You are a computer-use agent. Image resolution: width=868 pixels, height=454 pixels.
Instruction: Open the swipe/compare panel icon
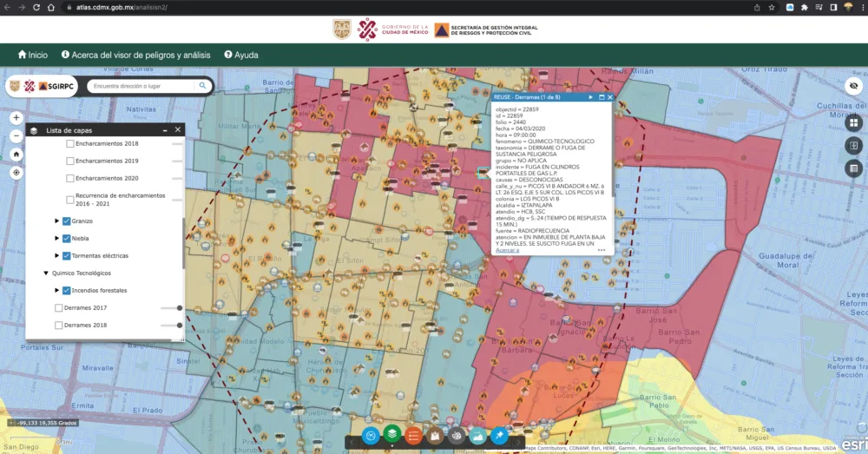[x=853, y=146]
